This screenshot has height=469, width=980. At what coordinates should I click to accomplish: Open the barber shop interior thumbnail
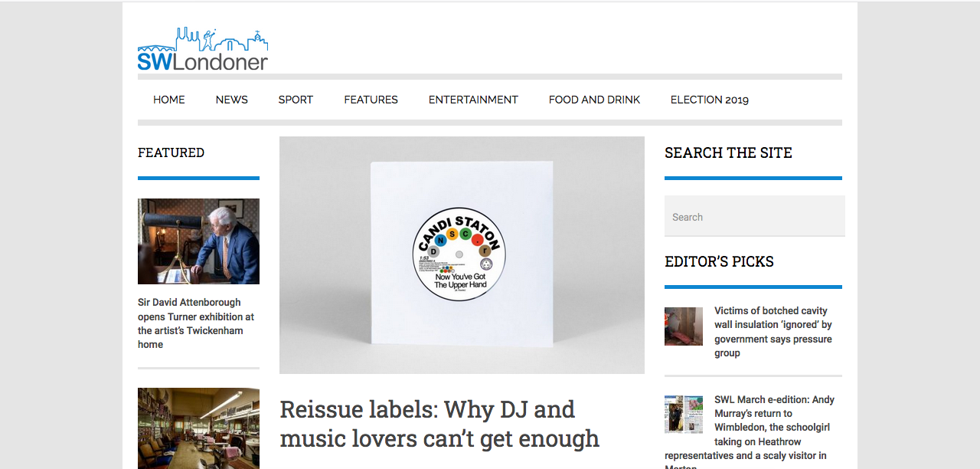pos(198,428)
